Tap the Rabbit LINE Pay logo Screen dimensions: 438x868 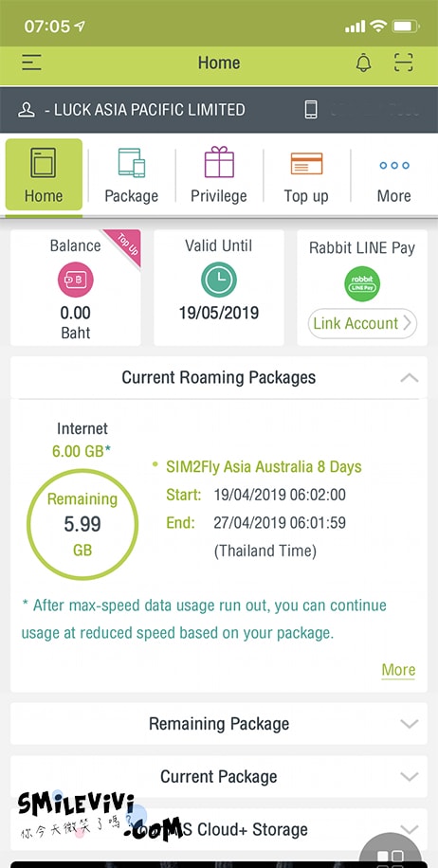(362, 284)
